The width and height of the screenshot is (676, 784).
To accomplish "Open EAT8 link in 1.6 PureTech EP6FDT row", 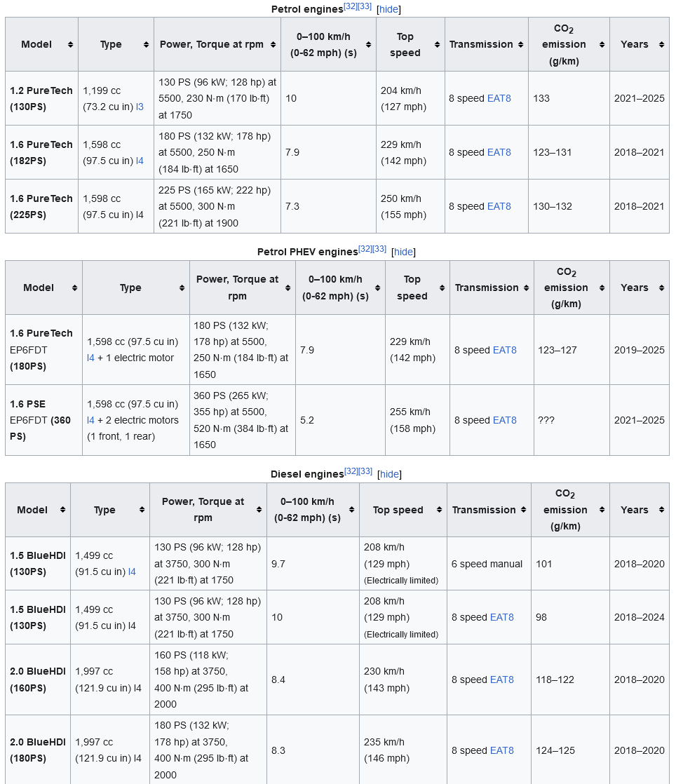I will (504, 350).
